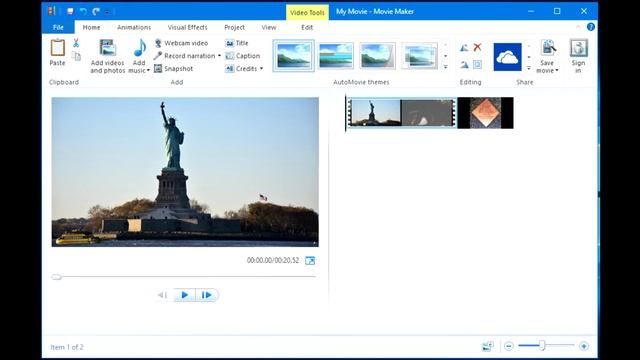Open Customize Quick Access Toolbar dropdown
This screenshot has width=640, height=360.
pos(107,11)
